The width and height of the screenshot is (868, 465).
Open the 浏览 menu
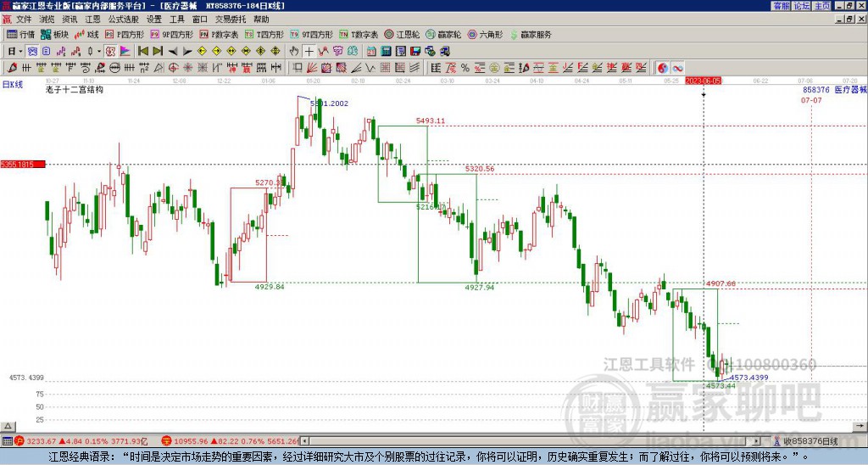47,20
